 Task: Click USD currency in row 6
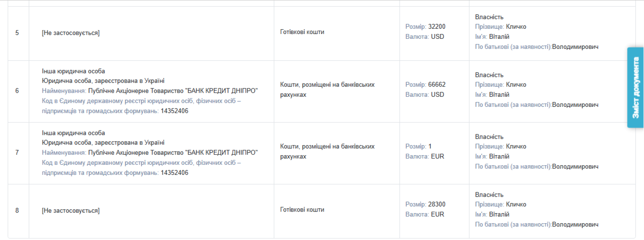pyautogui.click(x=437, y=95)
